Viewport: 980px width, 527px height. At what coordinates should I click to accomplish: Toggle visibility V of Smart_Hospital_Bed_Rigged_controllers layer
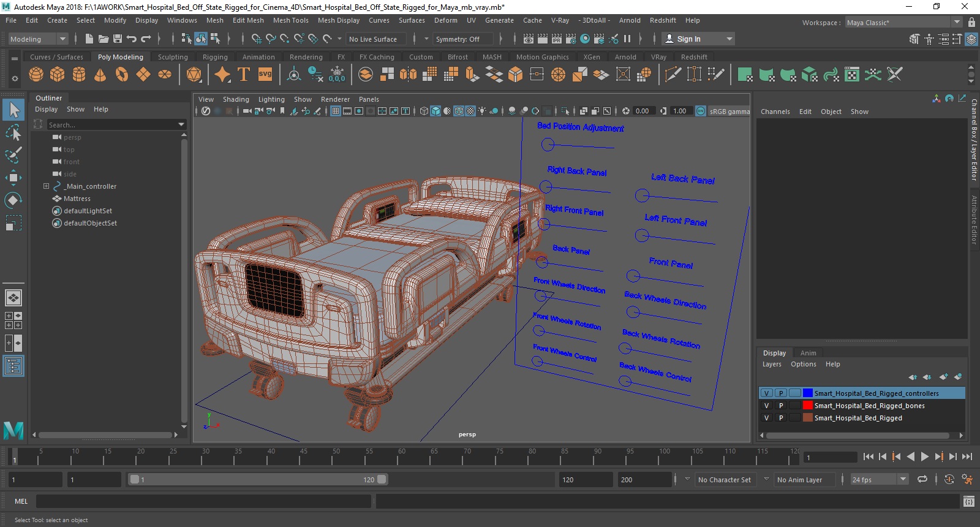tap(766, 393)
